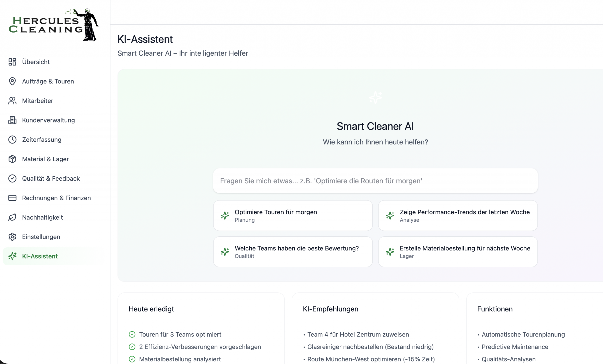The width and height of the screenshot is (603, 364).
Task: Click the sparkle icon above Smart Cleaner AI
Action: pos(375,98)
